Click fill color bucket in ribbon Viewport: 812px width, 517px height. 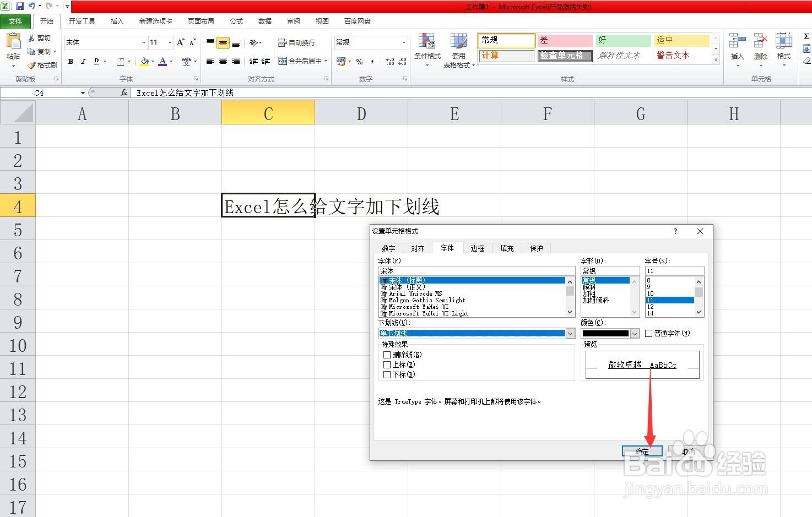(x=144, y=62)
